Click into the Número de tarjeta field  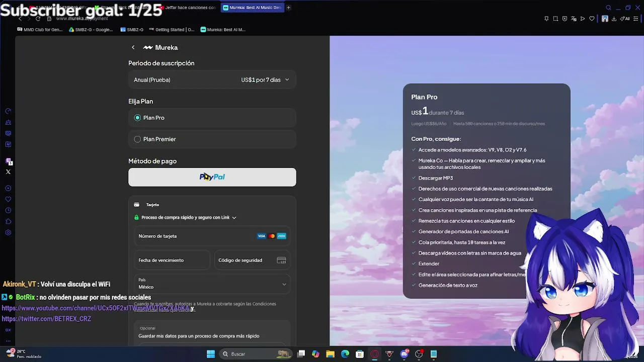(x=212, y=236)
